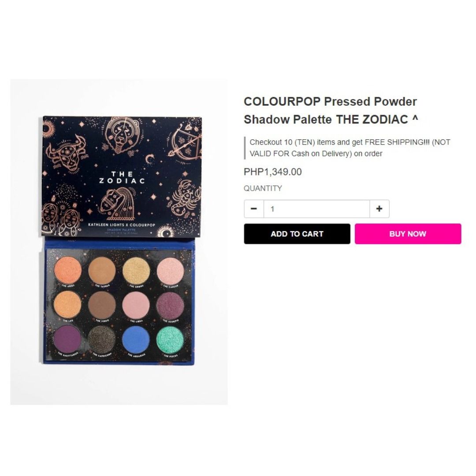The height and width of the screenshot is (476, 476).
Task: Click the Aquarius water bearer illustration
Action: [x=118, y=203]
